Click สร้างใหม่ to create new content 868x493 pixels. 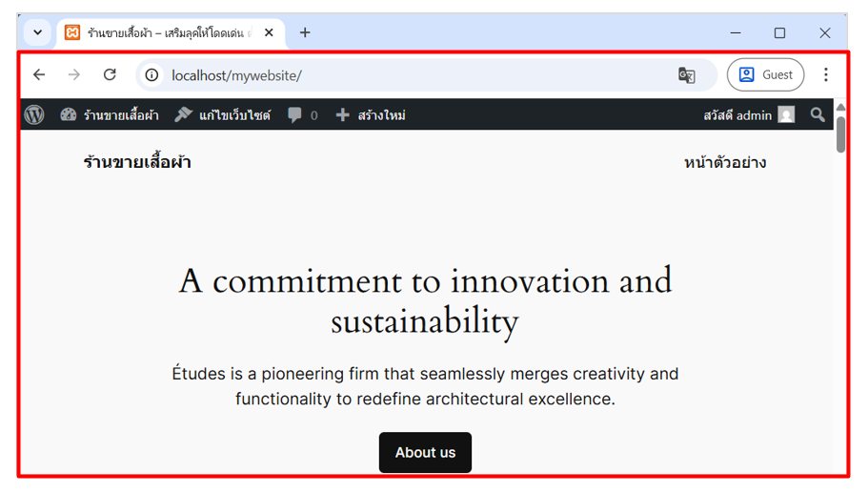pos(371,114)
